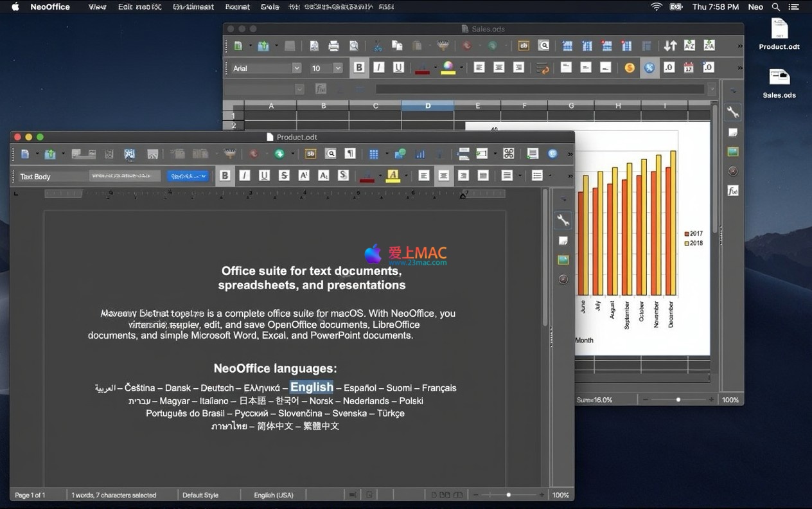Open the sidebar Properties wrench in Product.odt
Viewport: 812px width, 509px height.
[x=563, y=220]
